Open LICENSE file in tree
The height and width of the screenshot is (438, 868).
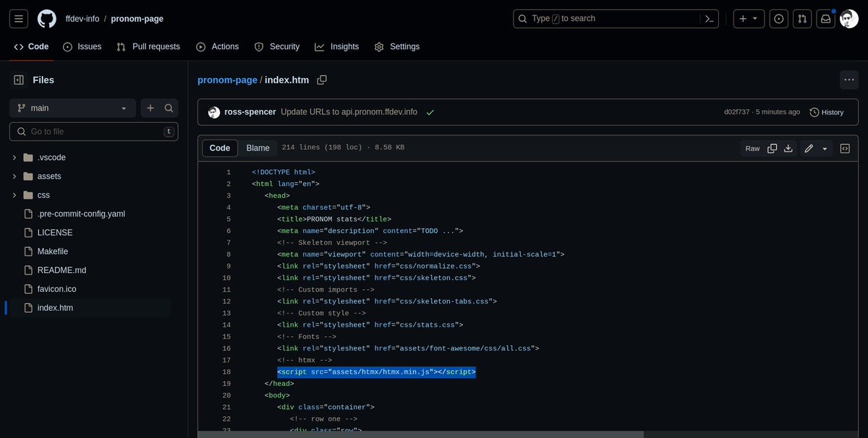(x=55, y=232)
